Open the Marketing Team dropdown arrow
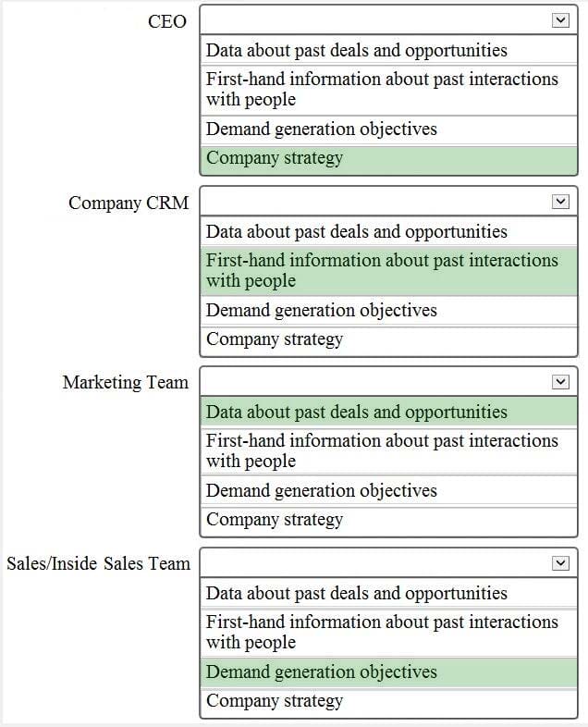588x727 pixels. 560,382
